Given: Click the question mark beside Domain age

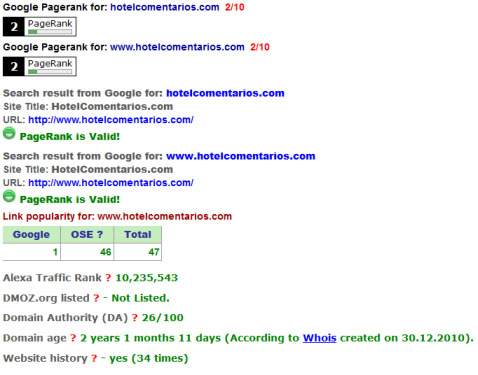Looking at the screenshot, I should (73, 338).
